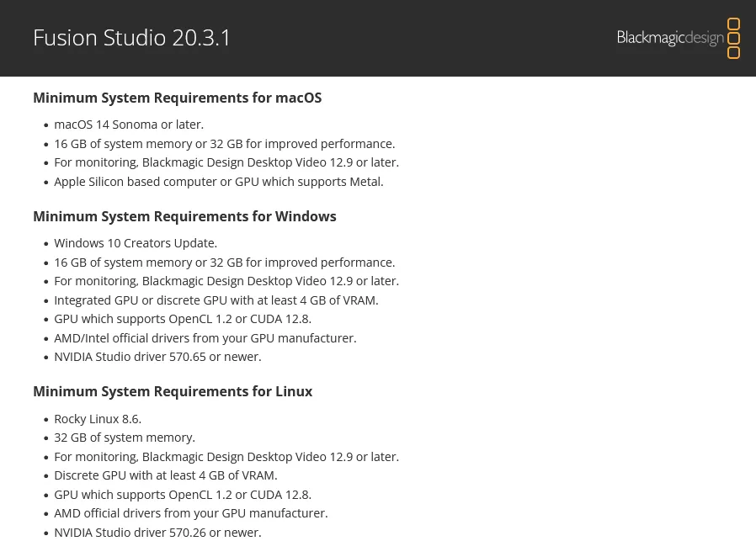Click the Windows 10 Creators Update line

point(136,243)
